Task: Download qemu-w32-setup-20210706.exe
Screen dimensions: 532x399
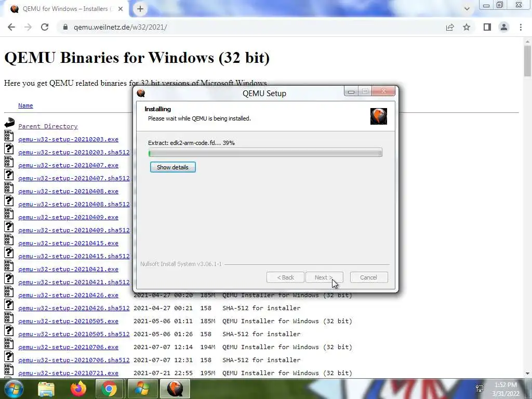Action: pos(68,347)
